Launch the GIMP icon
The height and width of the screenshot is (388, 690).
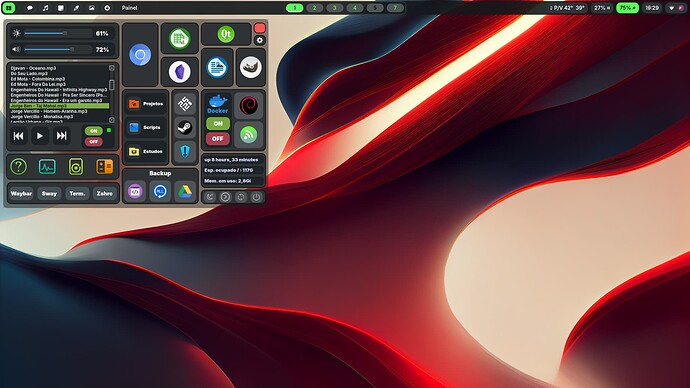pyautogui.click(x=251, y=67)
